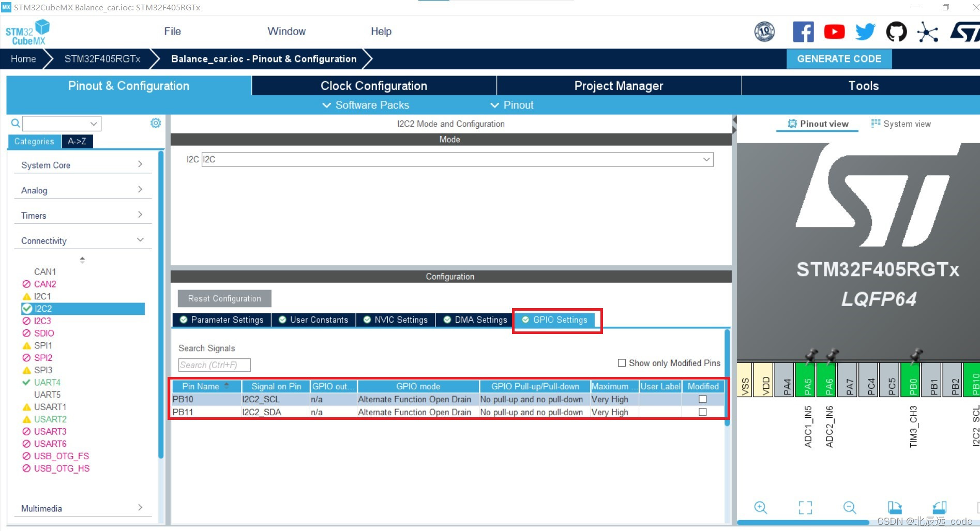Image resolution: width=980 pixels, height=531 pixels.
Task: Open the Parameter Settings tab
Action: click(x=221, y=320)
